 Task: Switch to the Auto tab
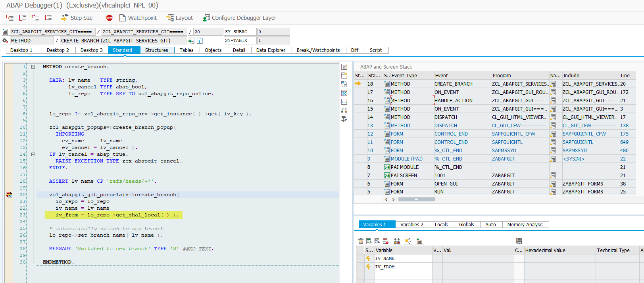(491, 225)
